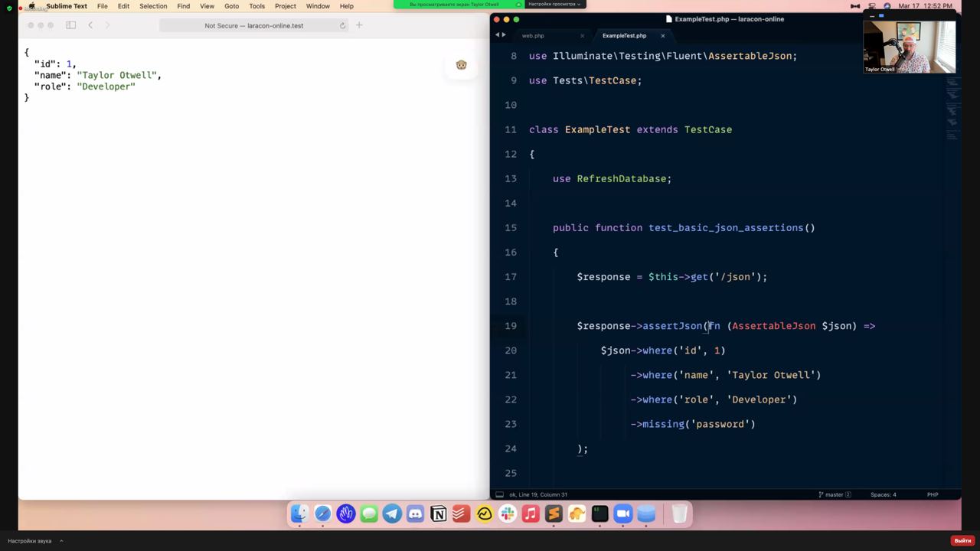Click the blue hand app in dock

(346, 514)
